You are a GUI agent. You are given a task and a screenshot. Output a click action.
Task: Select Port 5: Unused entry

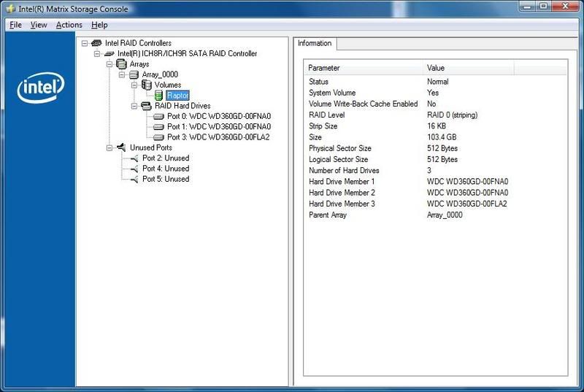[166, 179]
